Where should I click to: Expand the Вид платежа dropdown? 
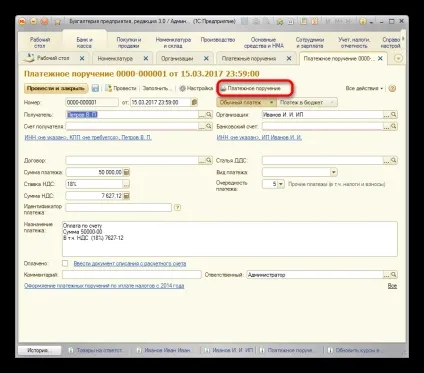point(334,172)
